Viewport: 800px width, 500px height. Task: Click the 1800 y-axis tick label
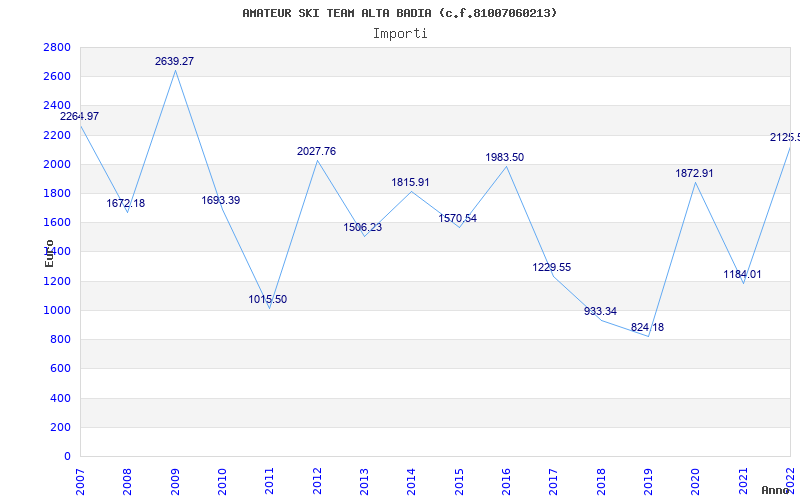pyautogui.click(x=57, y=193)
